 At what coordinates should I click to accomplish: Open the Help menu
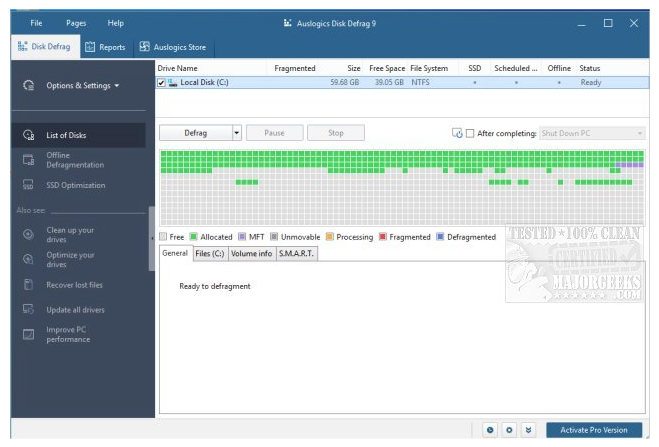coord(116,23)
